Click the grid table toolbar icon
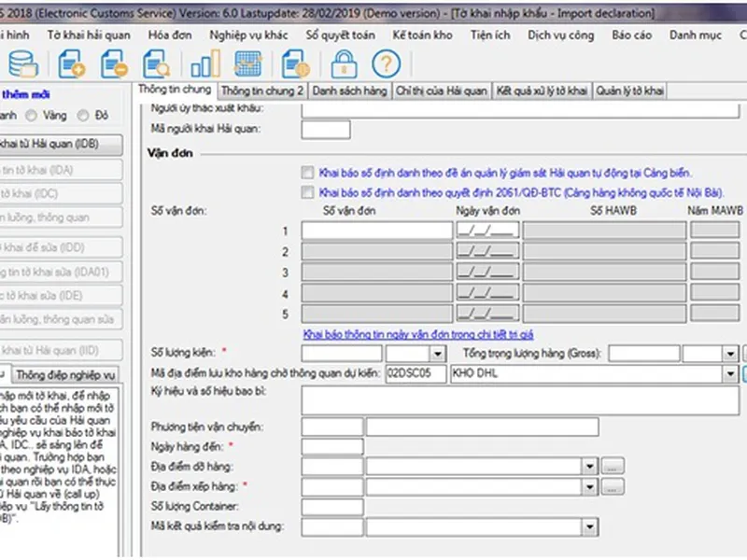 point(247,63)
